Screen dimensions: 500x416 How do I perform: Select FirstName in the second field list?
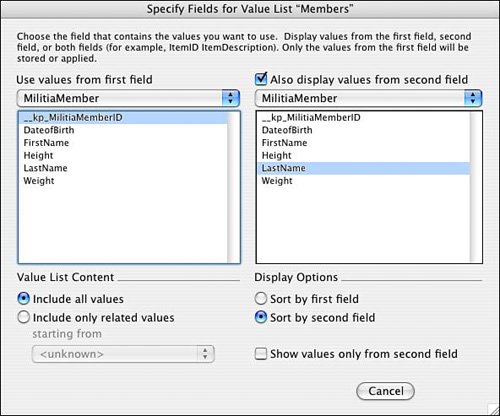point(363,143)
